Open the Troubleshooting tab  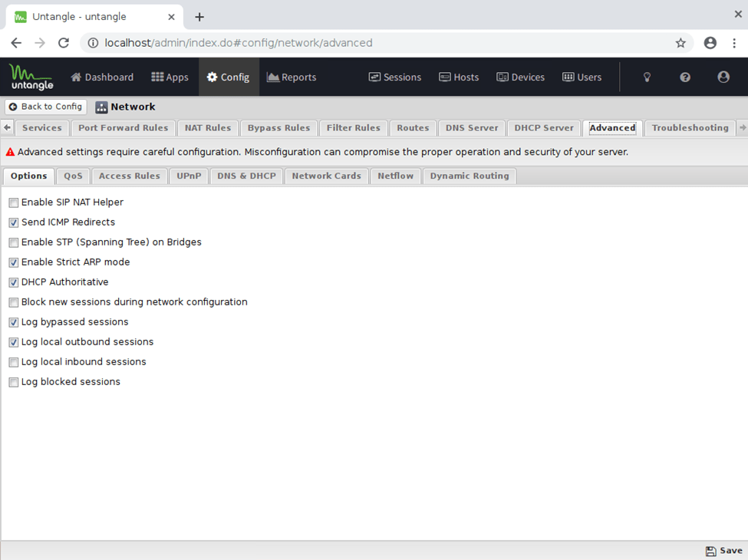point(690,128)
